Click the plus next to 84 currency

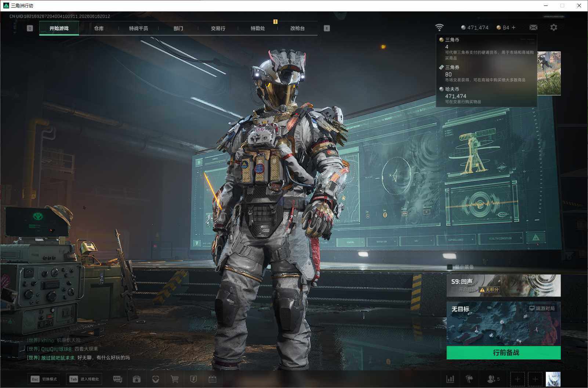tap(513, 28)
